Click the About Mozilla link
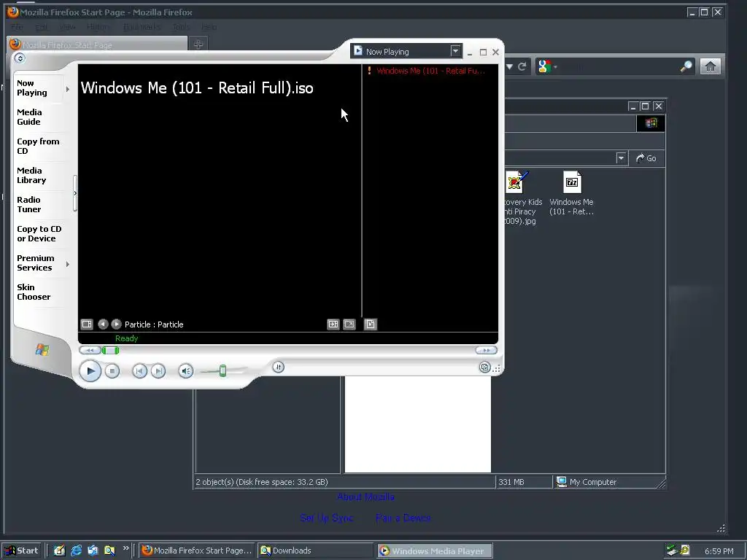Image resolution: width=747 pixels, height=560 pixels. click(x=365, y=497)
